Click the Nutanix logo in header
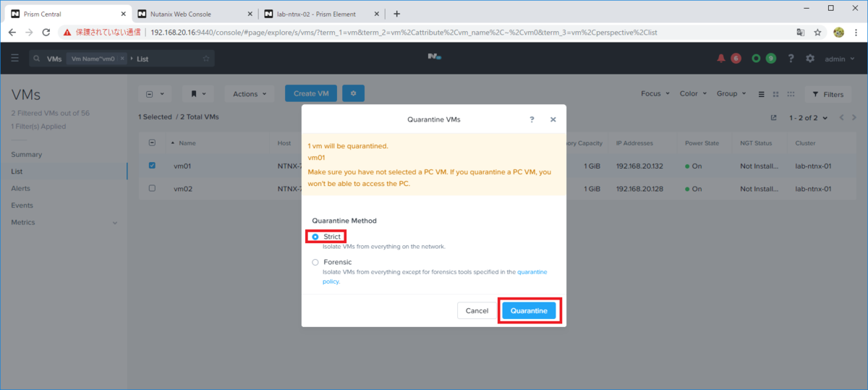868x390 pixels. pyautogui.click(x=434, y=57)
